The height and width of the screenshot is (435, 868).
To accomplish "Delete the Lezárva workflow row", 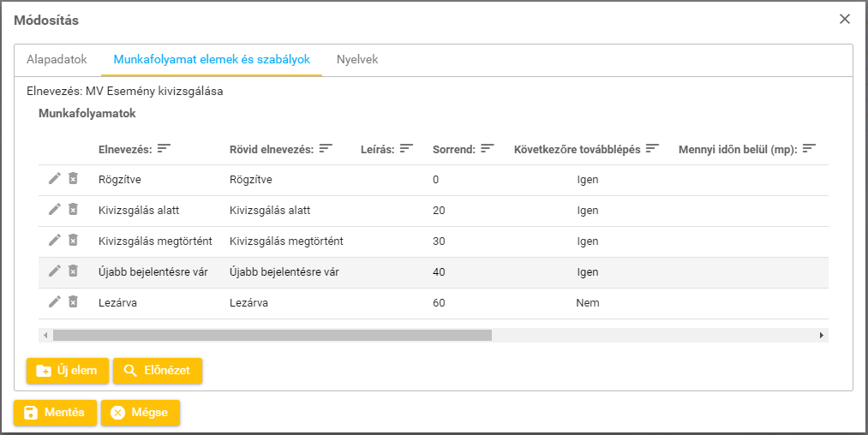I will 74,301.
